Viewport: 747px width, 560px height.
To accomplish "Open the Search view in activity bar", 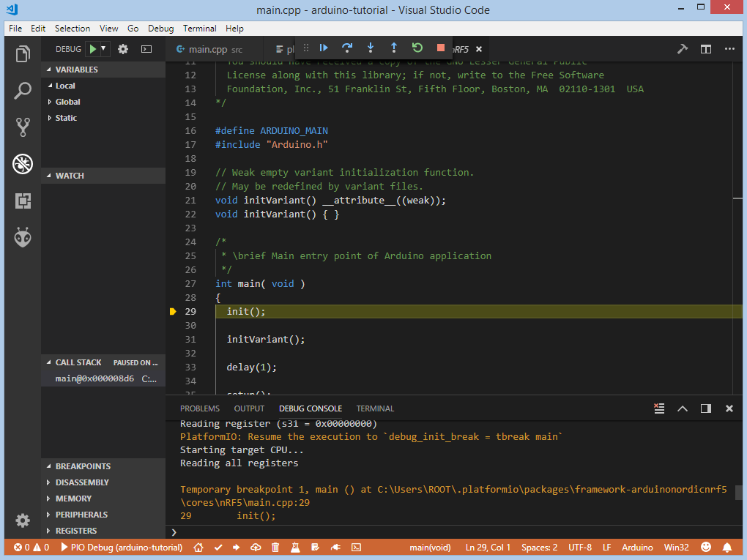I will pyautogui.click(x=23, y=91).
